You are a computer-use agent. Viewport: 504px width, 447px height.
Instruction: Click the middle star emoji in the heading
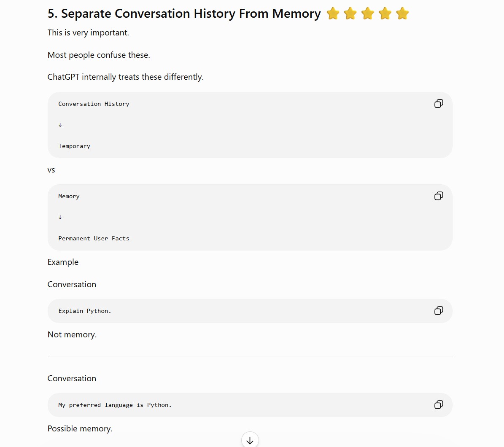[x=367, y=14]
